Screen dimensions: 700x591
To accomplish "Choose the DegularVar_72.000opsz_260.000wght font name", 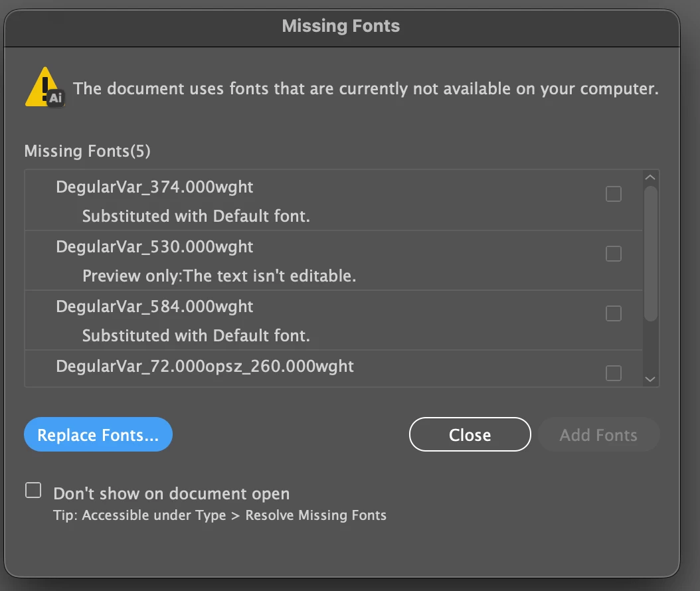I will [x=205, y=366].
